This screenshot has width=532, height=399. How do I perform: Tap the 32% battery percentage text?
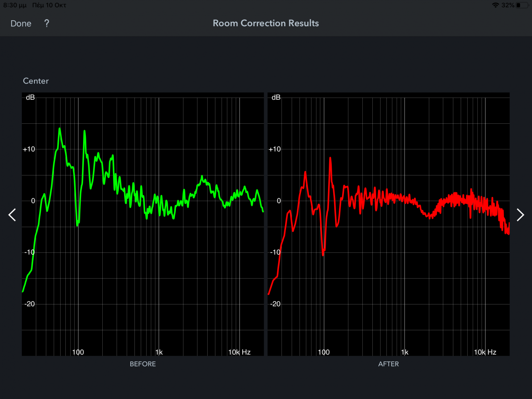pyautogui.click(x=508, y=5)
